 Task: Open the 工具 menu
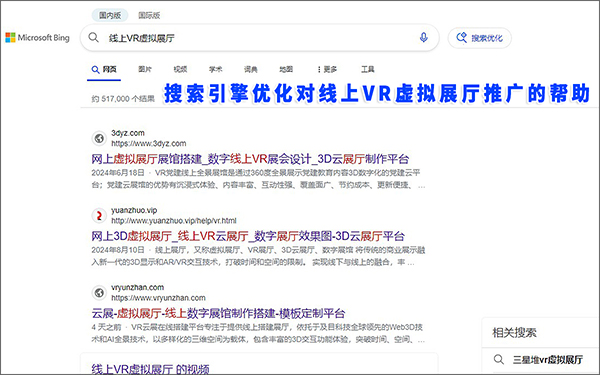(x=368, y=69)
